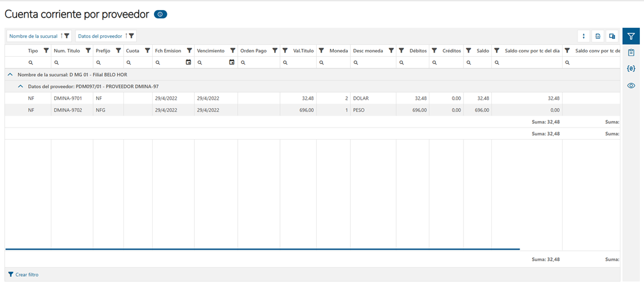This screenshot has width=644, height=285.
Task: Open the Fch Emision calendar picker
Action: (x=189, y=62)
